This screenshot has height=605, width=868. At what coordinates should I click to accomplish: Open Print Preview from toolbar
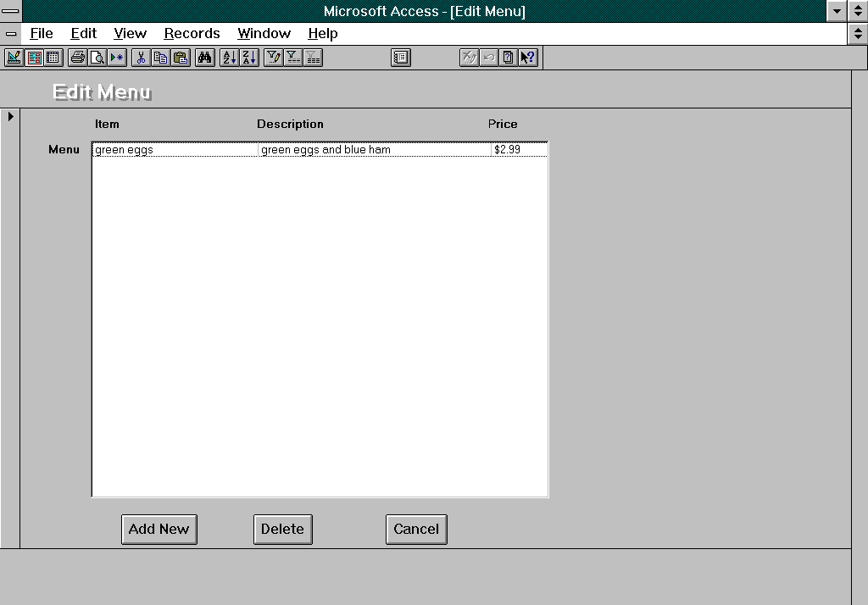point(97,58)
